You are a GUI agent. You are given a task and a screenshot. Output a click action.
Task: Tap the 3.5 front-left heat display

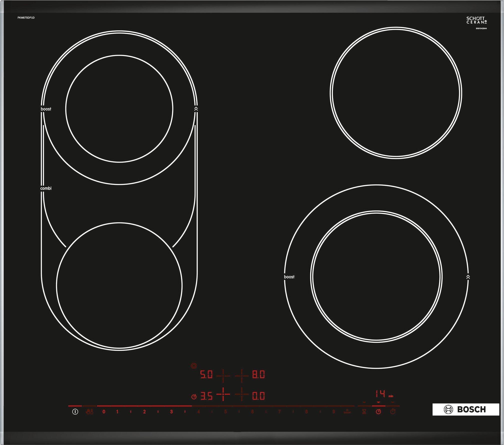[206, 396]
